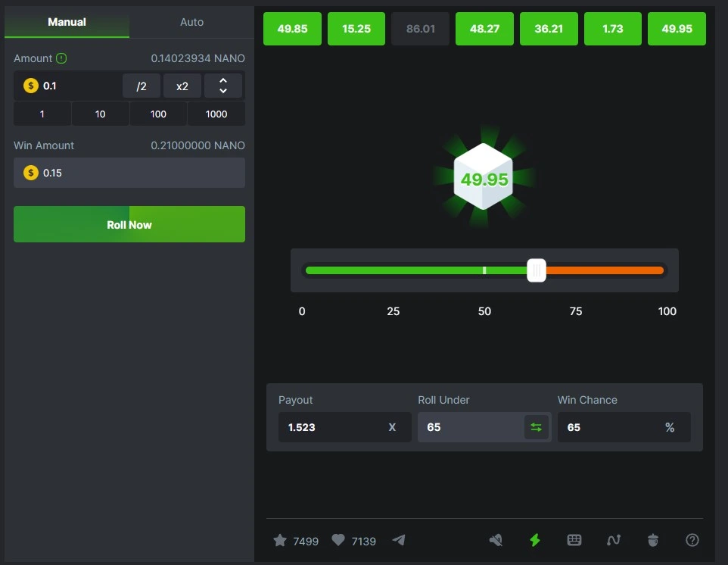Viewport: 728px width, 565px height.
Task: Click the 7499 favorites count
Action: 306,542
